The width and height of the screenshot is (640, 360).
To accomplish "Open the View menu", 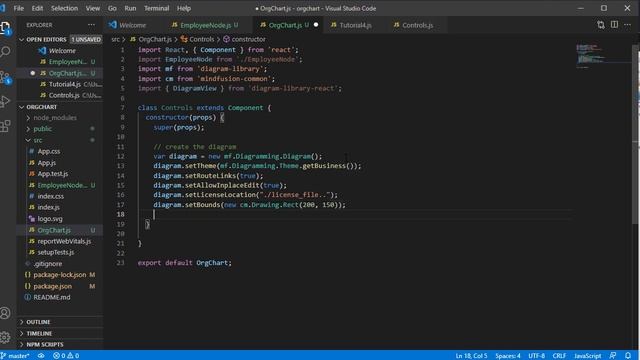I will click(93, 8).
